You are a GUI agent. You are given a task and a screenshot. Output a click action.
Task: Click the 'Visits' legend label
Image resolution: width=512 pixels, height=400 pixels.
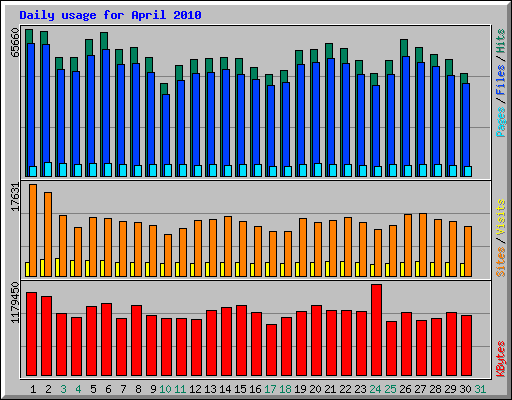pyautogui.click(x=501, y=218)
